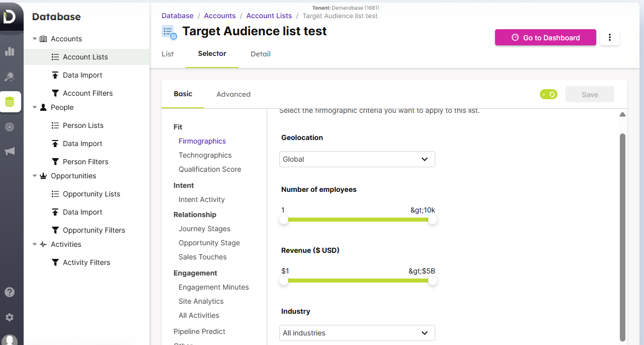Open Accounts via the breadcrumb link

pyautogui.click(x=219, y=16)
